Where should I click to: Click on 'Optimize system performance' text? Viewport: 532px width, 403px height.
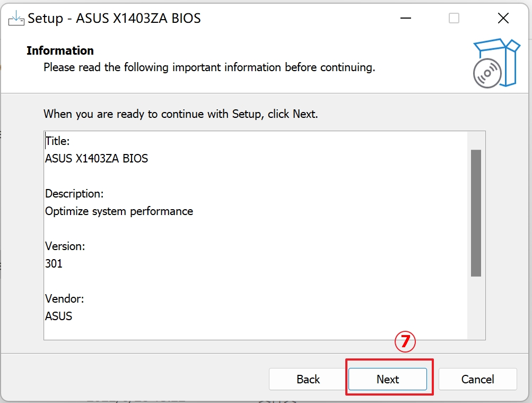pos(119,211)
